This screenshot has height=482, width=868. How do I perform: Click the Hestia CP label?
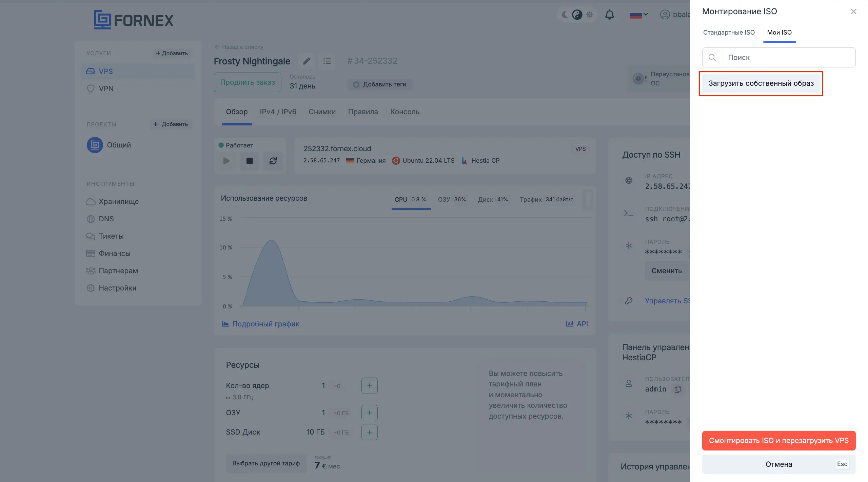(x=481, y=161)
